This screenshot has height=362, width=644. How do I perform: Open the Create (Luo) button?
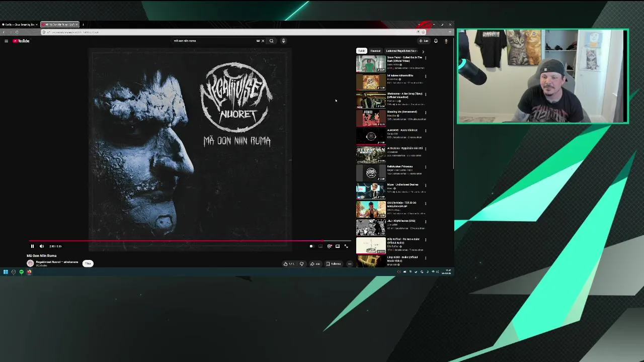[424, 41]
